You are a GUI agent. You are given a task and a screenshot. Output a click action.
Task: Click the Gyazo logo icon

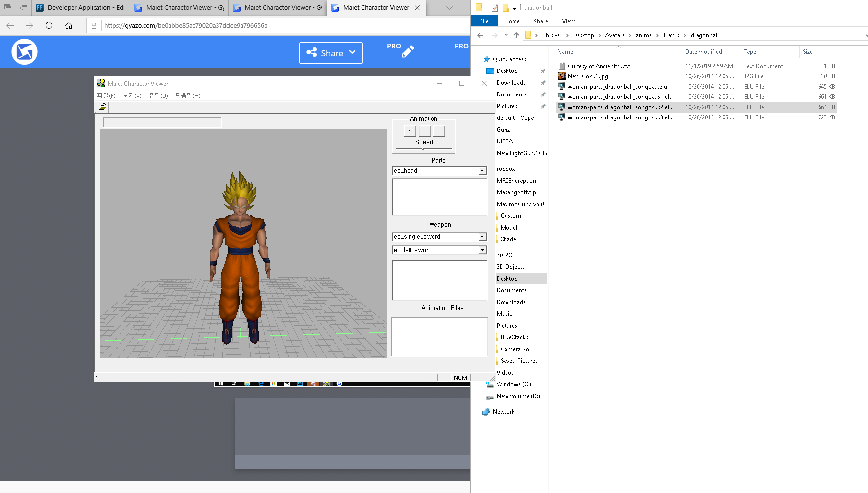click(x=24, y=52)
